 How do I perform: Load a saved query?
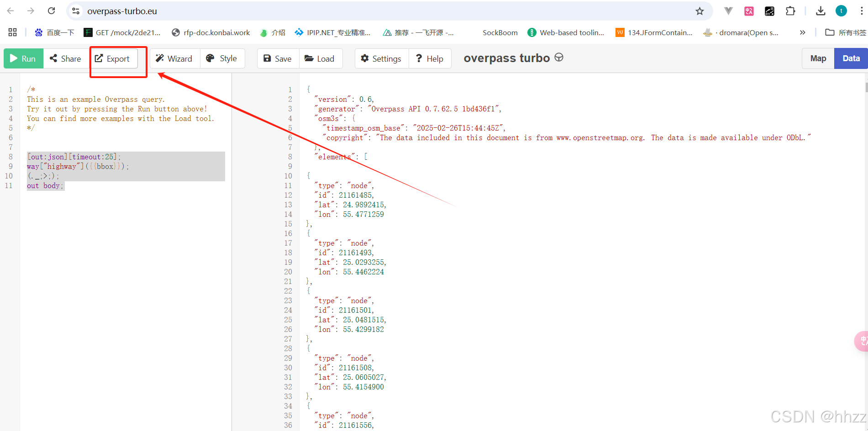321,58
